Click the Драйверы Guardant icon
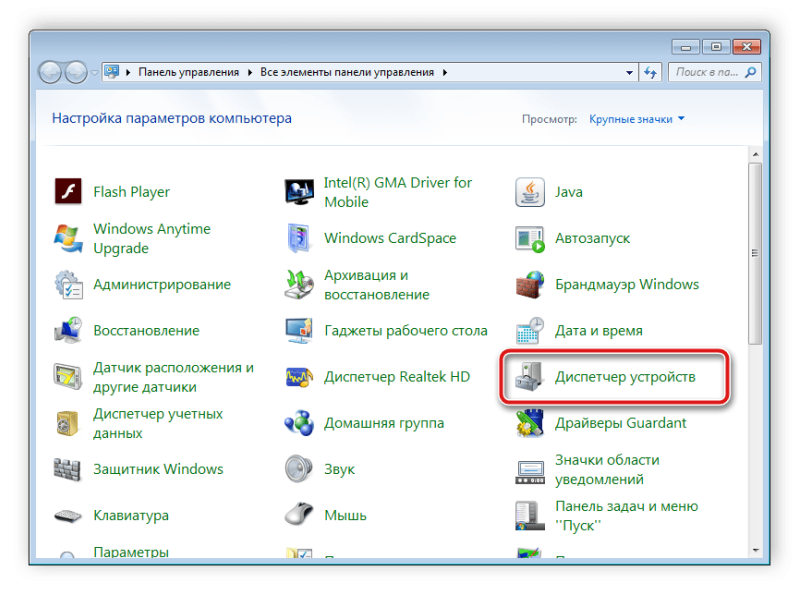This screenshot has height=595, width=800. pos(530,424)
